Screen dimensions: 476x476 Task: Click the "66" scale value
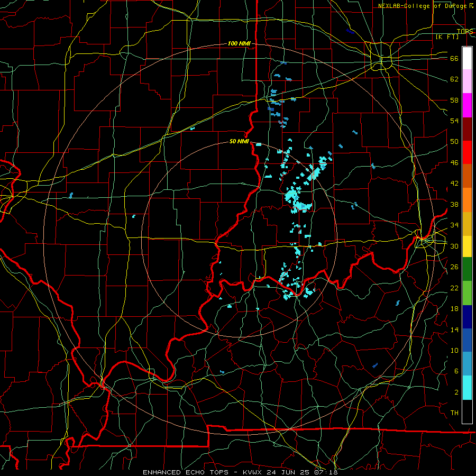click(x=454, y=59)
